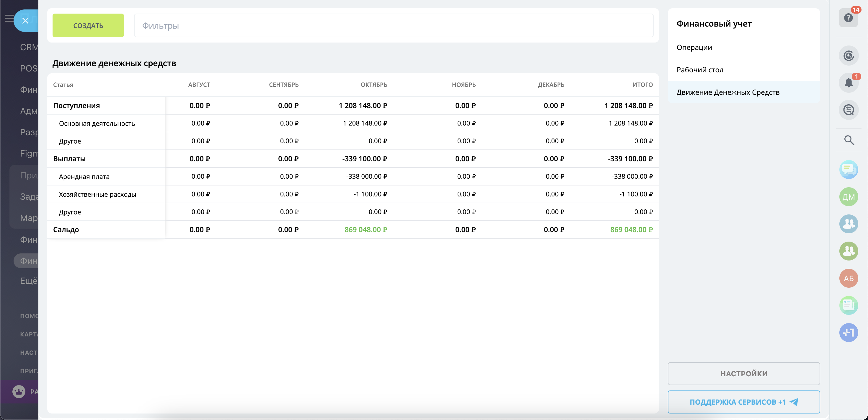Click the blue +1 avatar icon
This screenshot has height=420, width=868.
pyautogui.click(x=848, y=333)
